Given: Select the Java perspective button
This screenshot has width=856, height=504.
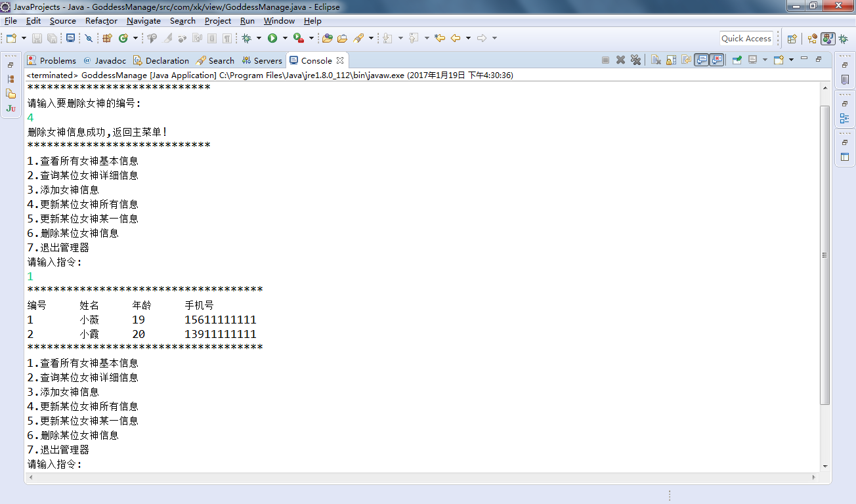Looking at the screenshot, I should coord(828,39).
